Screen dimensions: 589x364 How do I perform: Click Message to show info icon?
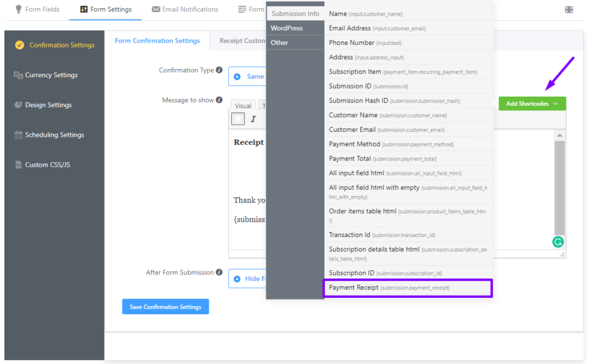(x=219, y=100)
